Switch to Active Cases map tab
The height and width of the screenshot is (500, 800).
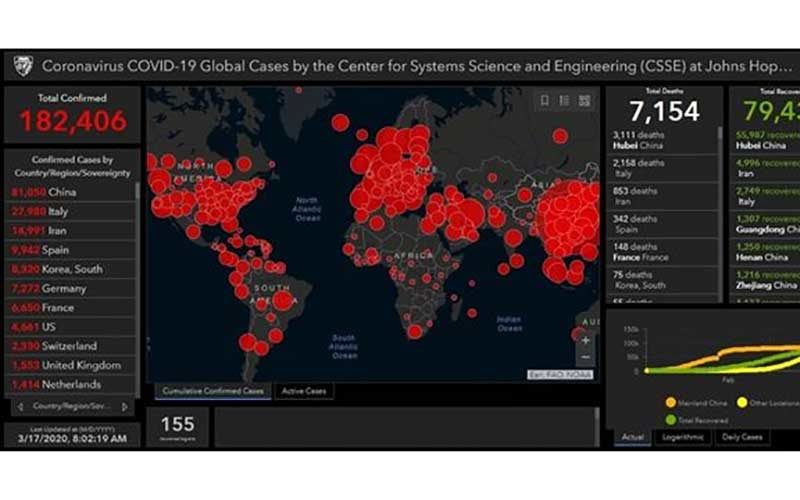click(x=304, y=391)
